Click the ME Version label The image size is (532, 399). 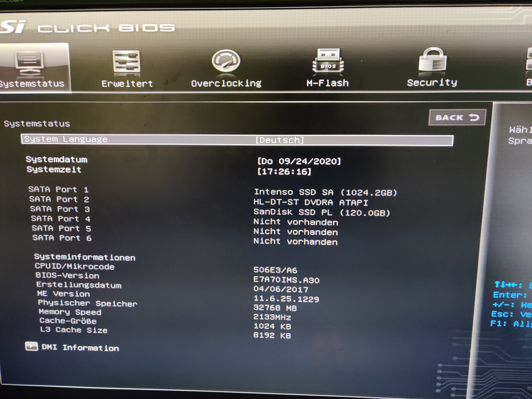[x=63, y=294]
